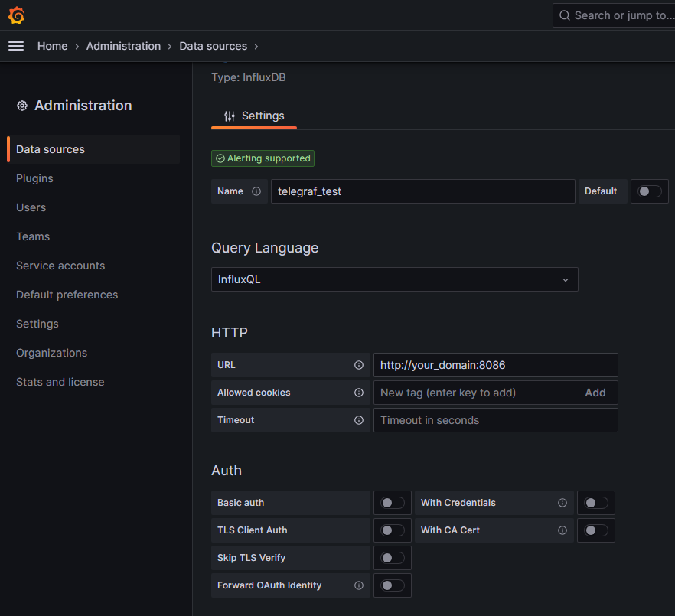
Task: Click the search magnifier icon
Action: (564, 15)
